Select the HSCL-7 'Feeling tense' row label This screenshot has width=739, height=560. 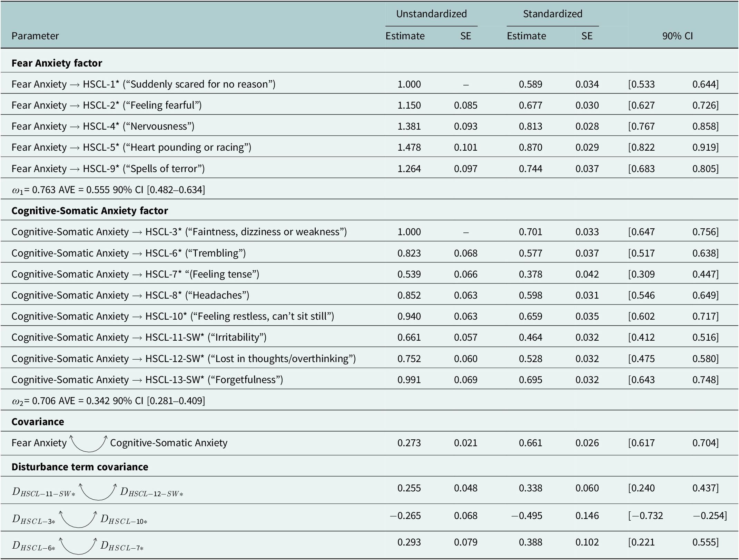tap(135, 274)
